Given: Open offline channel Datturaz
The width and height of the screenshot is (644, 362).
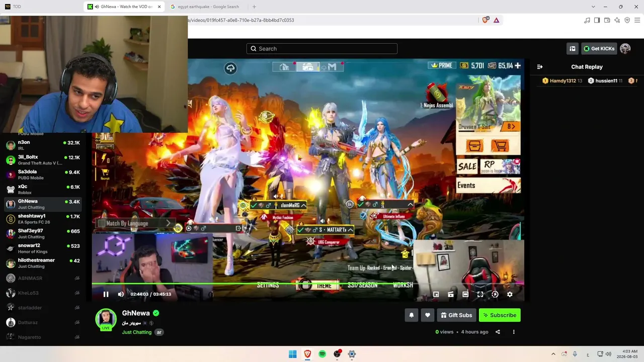Looking at the screenshot, I should (x=43, y=322).
